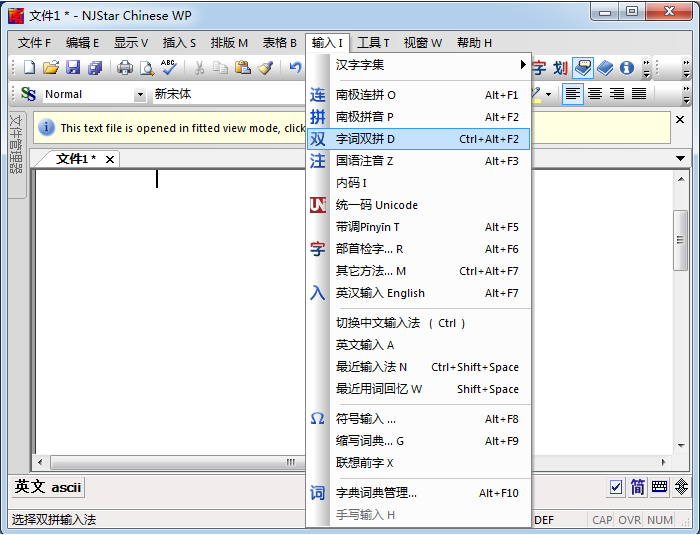Image resolution: width=700 pixels, height=535 pixels.
Task: Paste using the clipboard icon
Action: (242, 68)
